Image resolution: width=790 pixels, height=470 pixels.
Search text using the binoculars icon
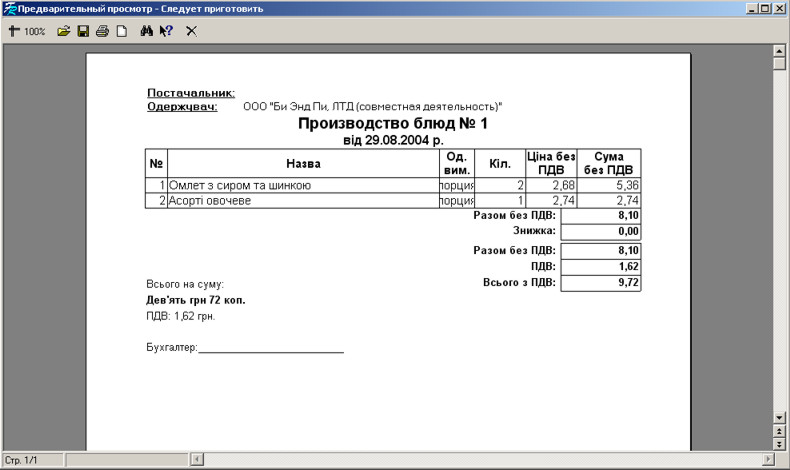[147, 31]
